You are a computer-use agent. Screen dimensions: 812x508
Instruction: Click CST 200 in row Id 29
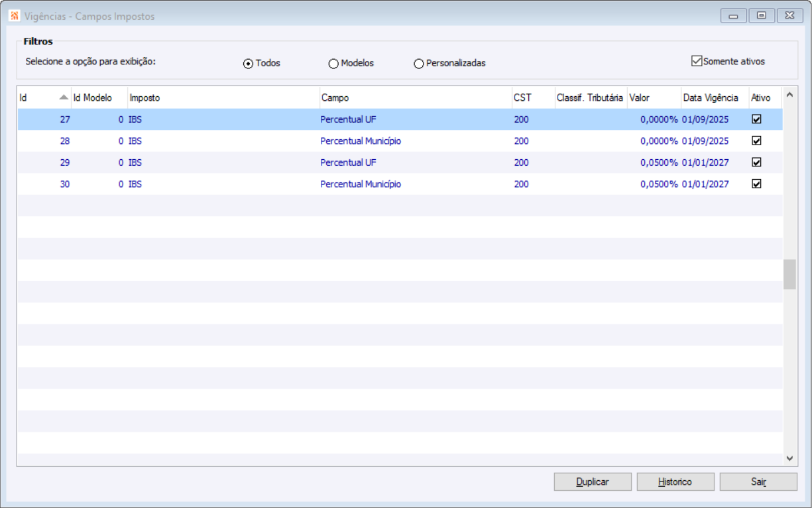(521, 162)
